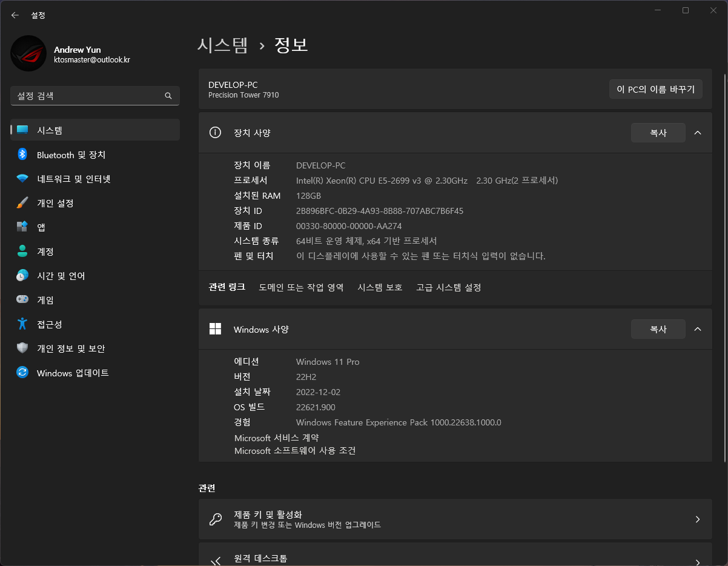Open the 계정 settings category

95,251
